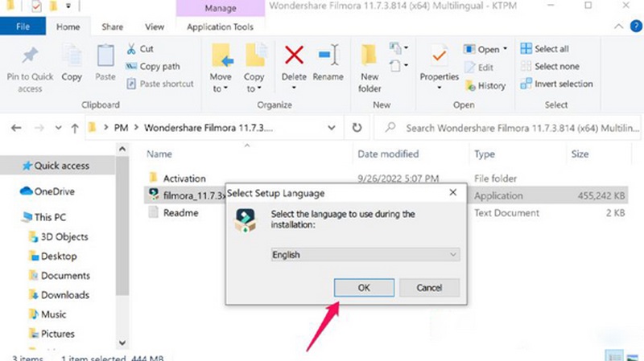Select Quick access in navigation pane
644x361 pixels.
point(56,166)
